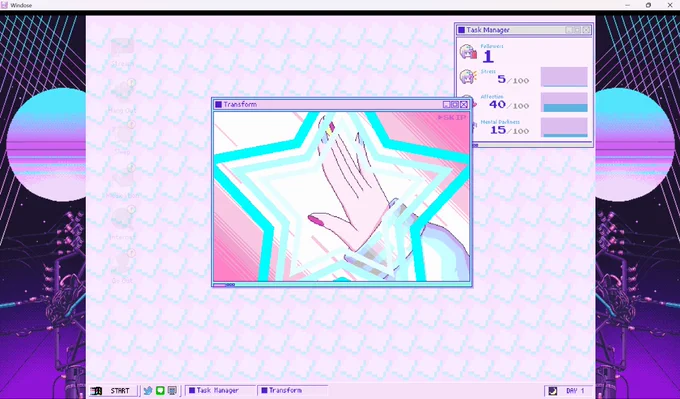680x399 pixels.
Task: Choose the Go Out desktop icon
Action: (122, 267)
